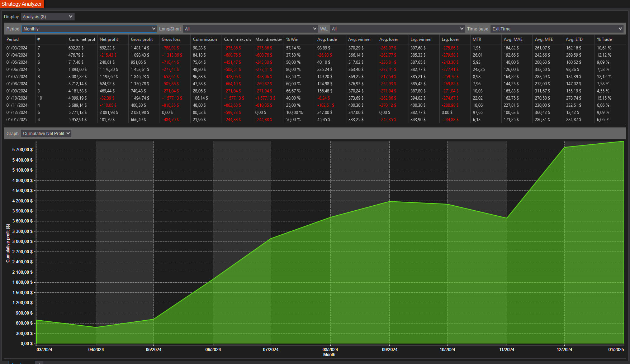This screenshot has height=364, width=630.
Task: Open the Time base Exit Time dropdown
Action: pyautogui.click(x=557, y=29)
